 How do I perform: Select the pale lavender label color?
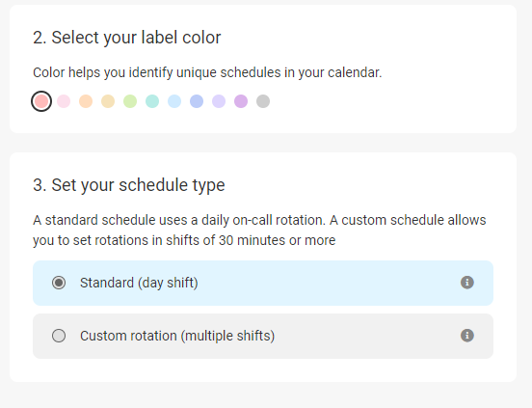point(219,101)
